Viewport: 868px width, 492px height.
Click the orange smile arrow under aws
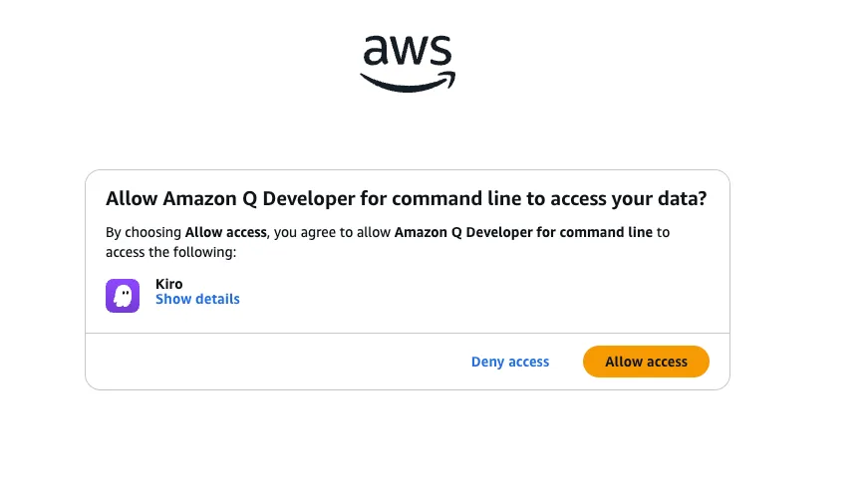[407, 83]
